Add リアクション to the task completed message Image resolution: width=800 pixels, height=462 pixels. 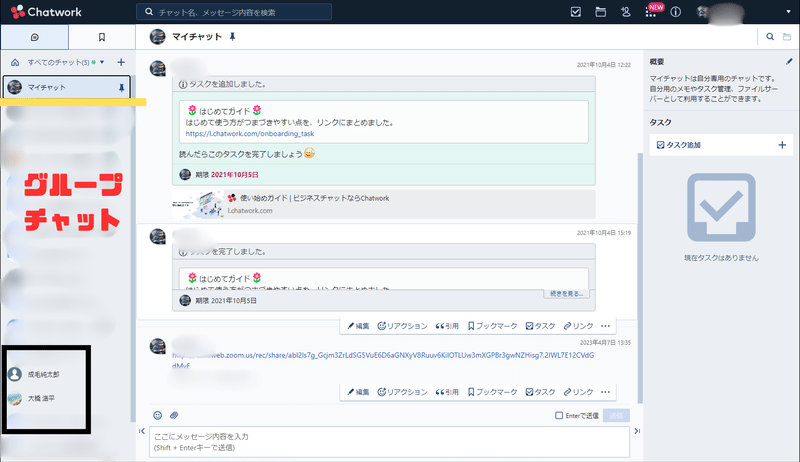pyautogui.click(x=402, y=326)
